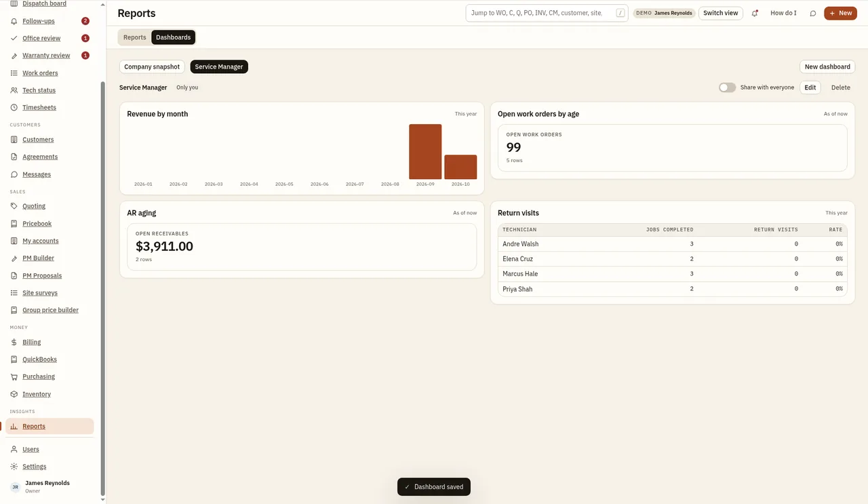868x504 pixels.
Task: Focus the Jump to search field
Action: [x=547, y=13]
